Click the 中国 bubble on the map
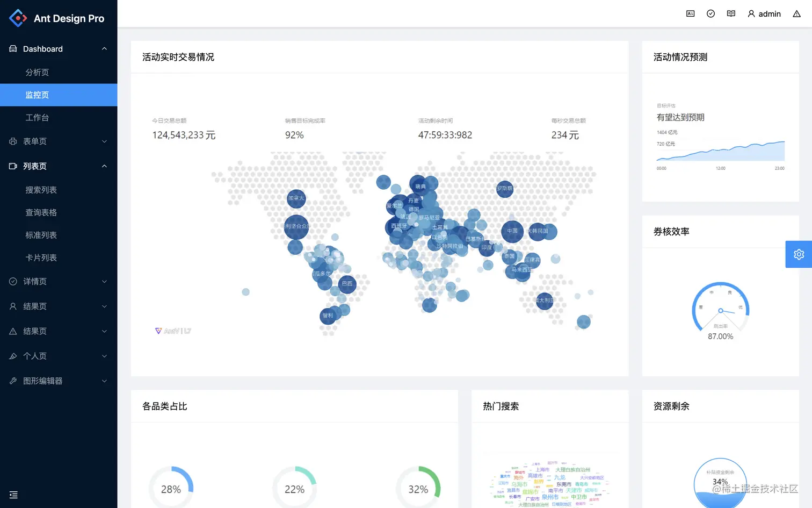This screenshot has width=812, height=508. coord(512,231)
